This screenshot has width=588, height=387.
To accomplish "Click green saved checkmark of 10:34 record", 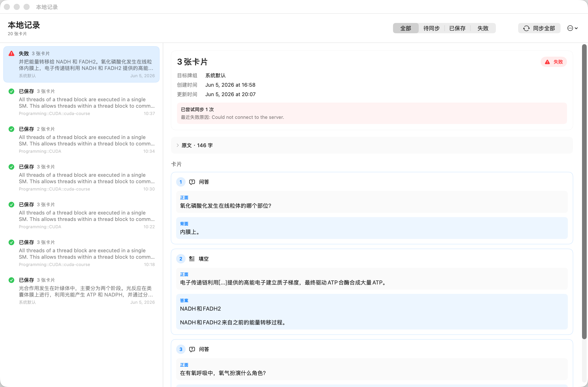I will (x=11, y=129).
